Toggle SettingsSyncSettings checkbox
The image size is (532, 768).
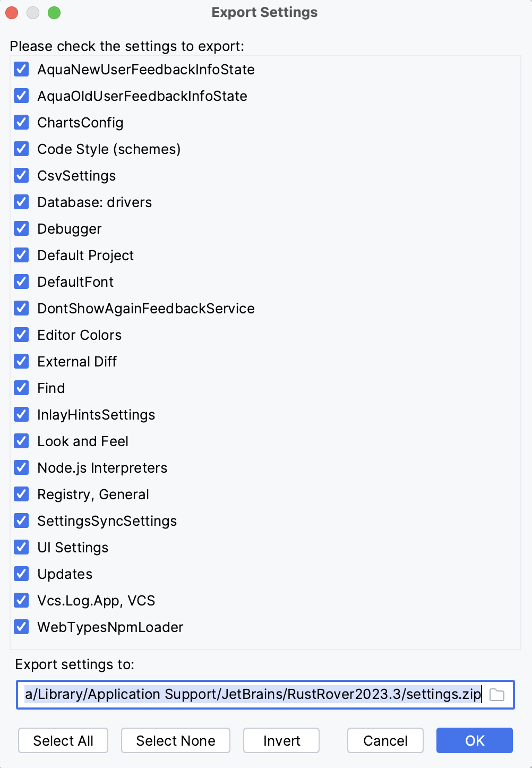[21, 520]
